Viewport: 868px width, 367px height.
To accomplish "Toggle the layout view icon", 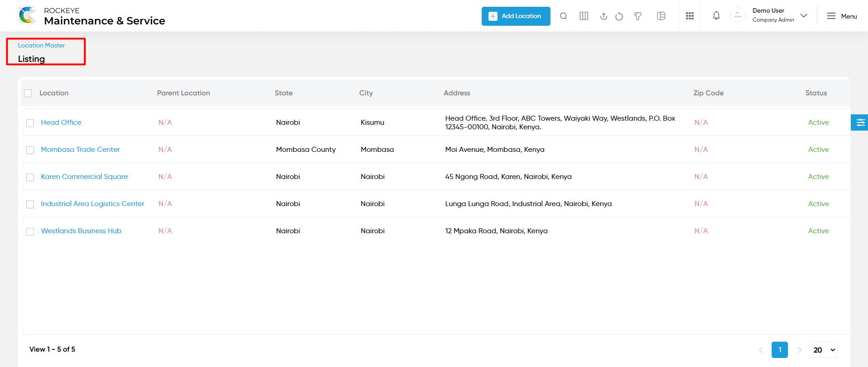I will click(x=661, y=16).
